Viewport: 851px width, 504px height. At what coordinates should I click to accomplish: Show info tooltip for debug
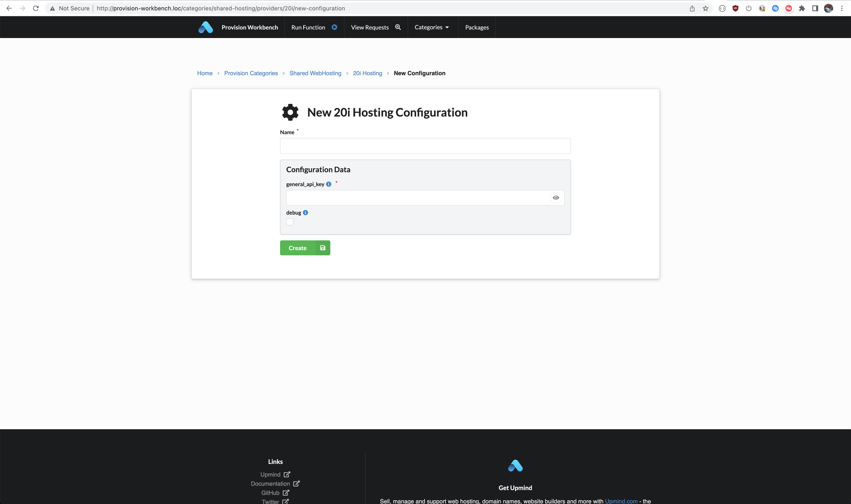point(306,213)
